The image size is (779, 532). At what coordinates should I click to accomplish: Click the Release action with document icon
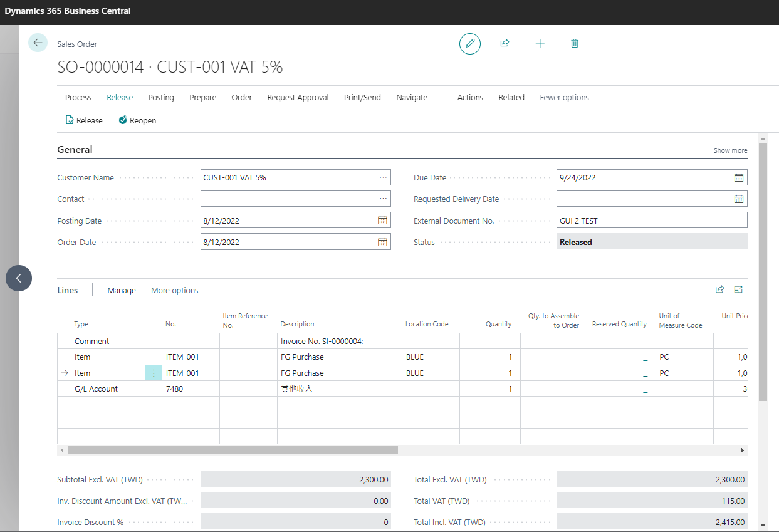click(x=84, y=120)
